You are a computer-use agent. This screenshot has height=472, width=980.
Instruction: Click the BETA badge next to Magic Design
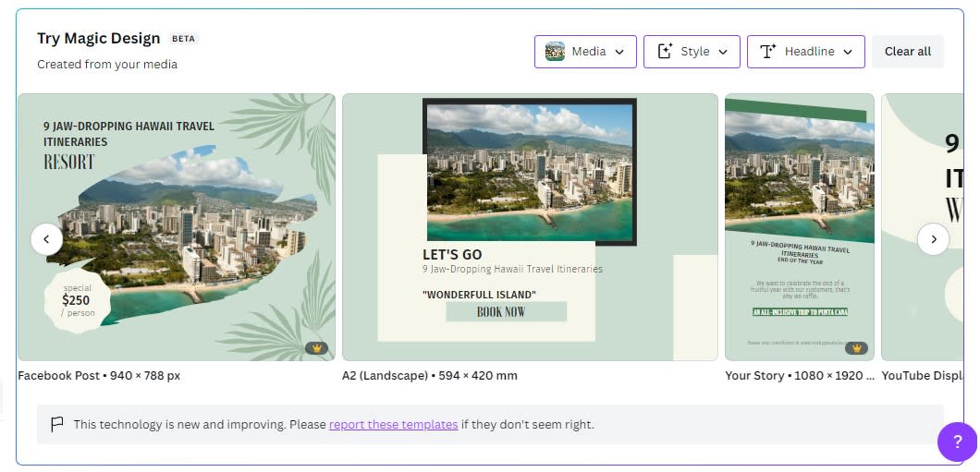pos(183,39)
